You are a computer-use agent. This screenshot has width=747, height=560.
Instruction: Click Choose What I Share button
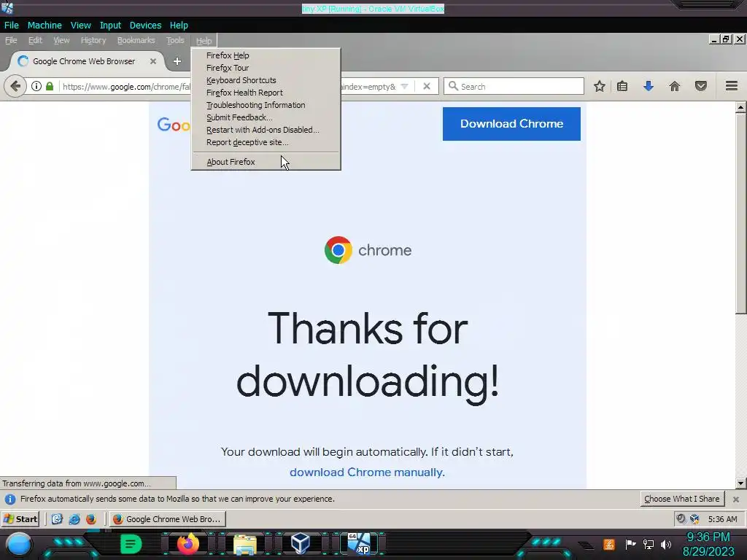[x=682, y=499]
